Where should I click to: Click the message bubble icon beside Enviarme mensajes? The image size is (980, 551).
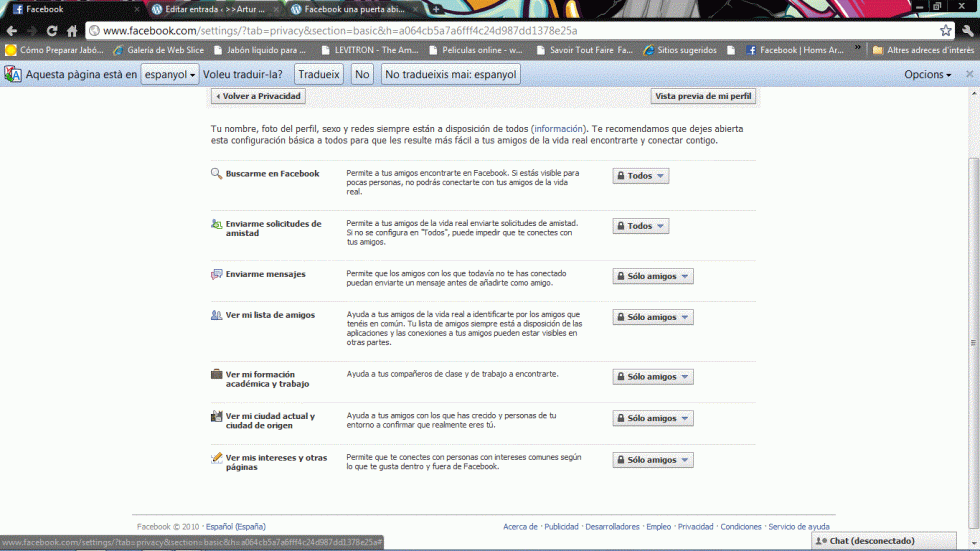click(216, 274)
